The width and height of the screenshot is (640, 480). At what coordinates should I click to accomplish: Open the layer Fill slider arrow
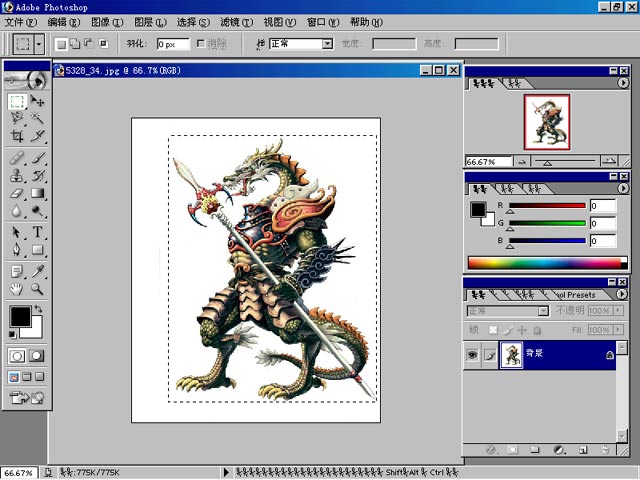pyautogui.click(x=619, y=329)
